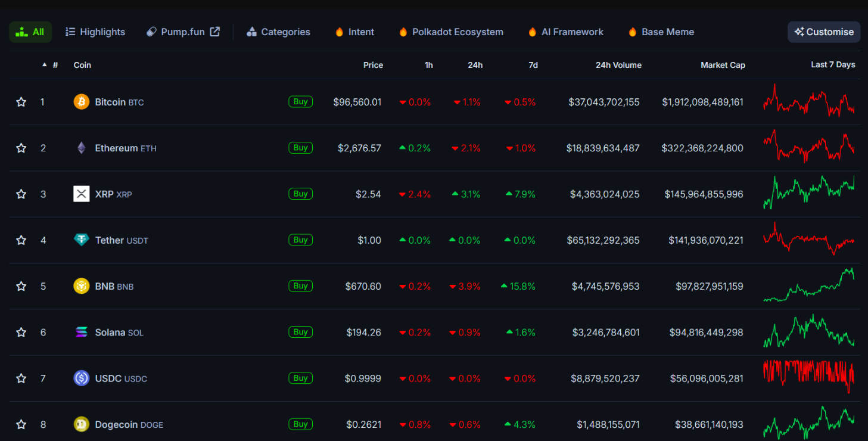Select the Intent trending category

(354, 32)
